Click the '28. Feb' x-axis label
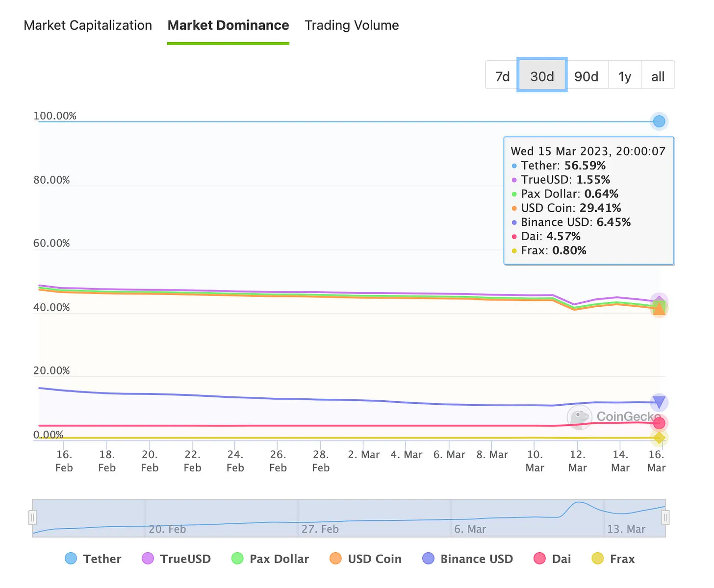This screenshot has width=714, height=588. 321,461
